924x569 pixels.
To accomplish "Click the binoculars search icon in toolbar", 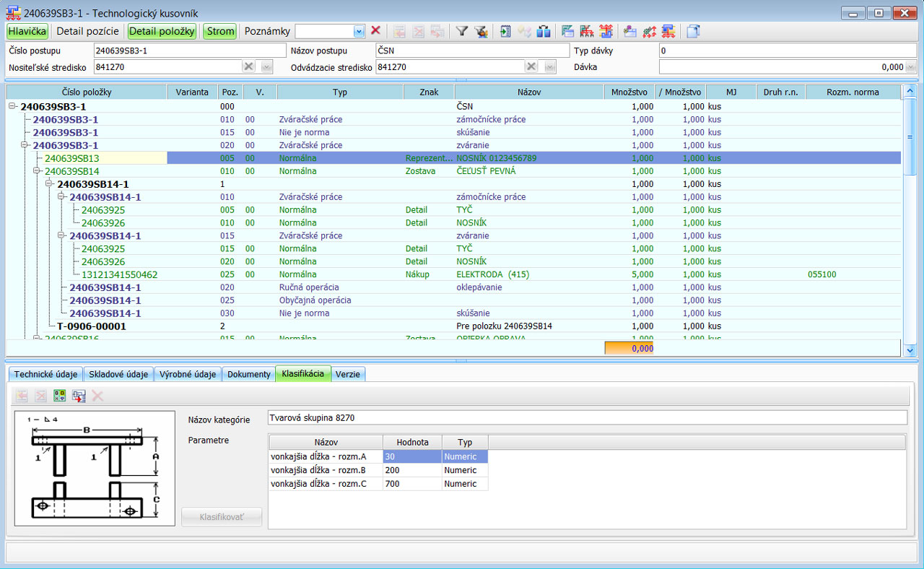I will (544, 31).
